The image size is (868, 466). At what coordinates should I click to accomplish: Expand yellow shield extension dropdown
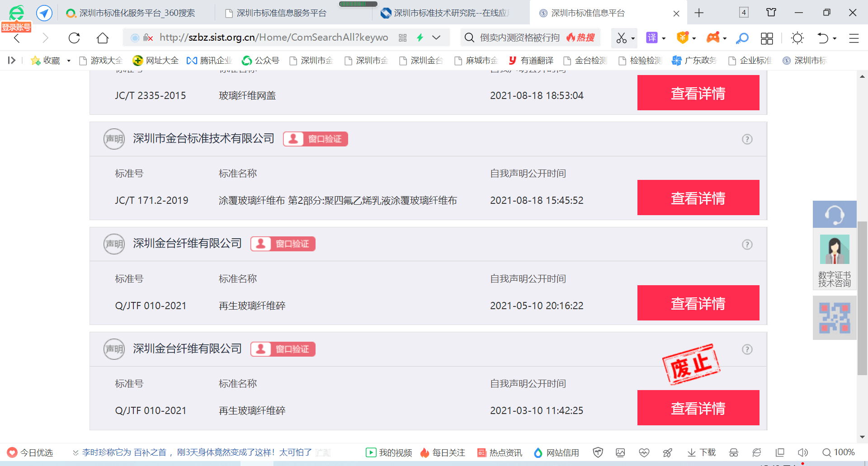[694, 38]
